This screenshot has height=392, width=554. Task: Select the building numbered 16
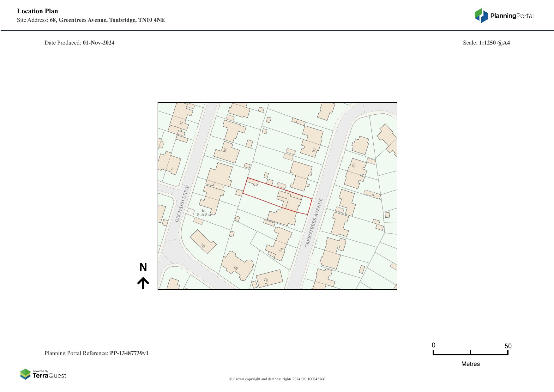[x=269, y=278]
